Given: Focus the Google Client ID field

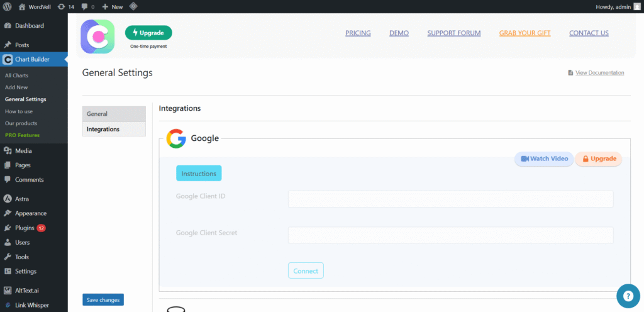Looking at the screenshot, I should point(450,199).
